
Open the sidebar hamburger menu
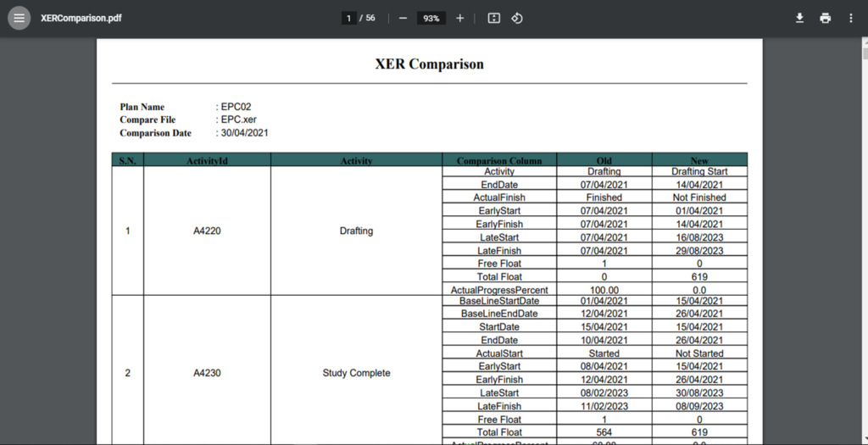(19, 18)
